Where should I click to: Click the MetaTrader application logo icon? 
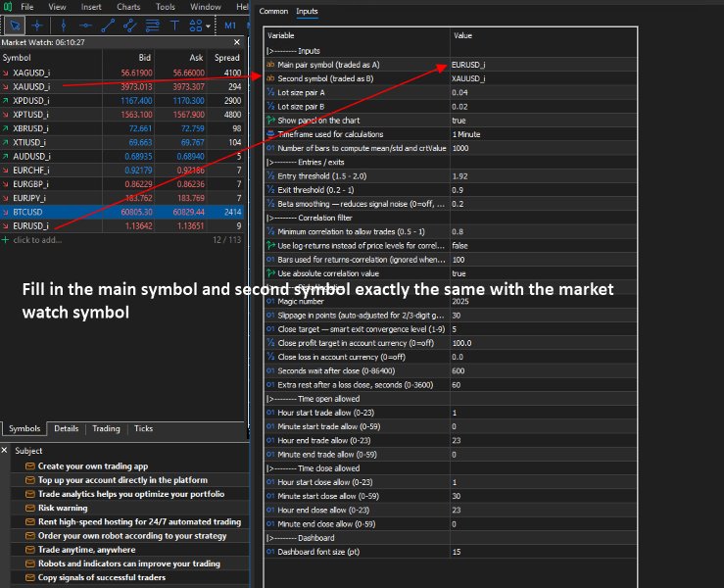point(8,7)
